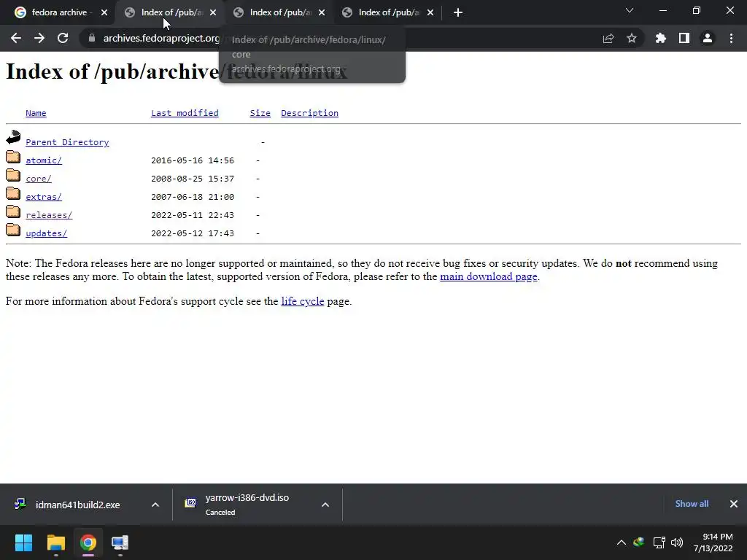The width and height of the screenshot is (747, 560).
Task: Close the fedora archive tab
Action: [x=104, y=12]
